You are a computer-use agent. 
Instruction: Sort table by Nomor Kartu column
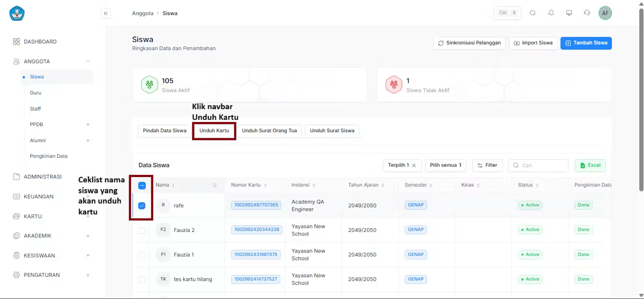tap(265, 185)
